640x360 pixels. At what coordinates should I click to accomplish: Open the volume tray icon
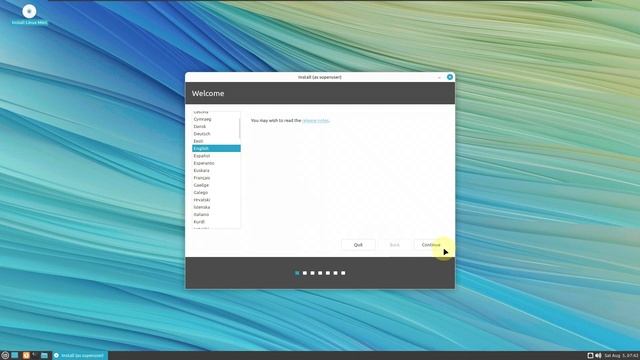[x=598, y=356]
